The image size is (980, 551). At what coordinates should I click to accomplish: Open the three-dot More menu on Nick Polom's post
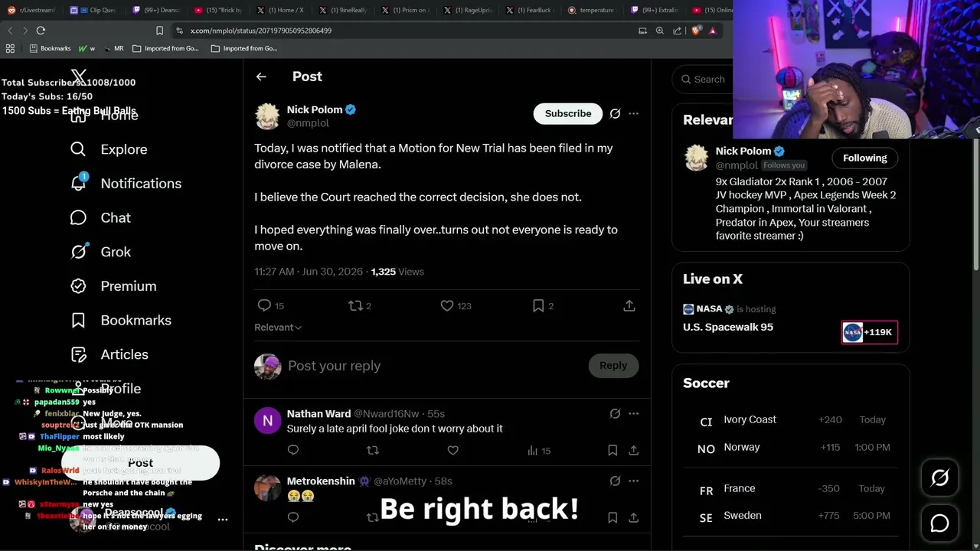633,113
